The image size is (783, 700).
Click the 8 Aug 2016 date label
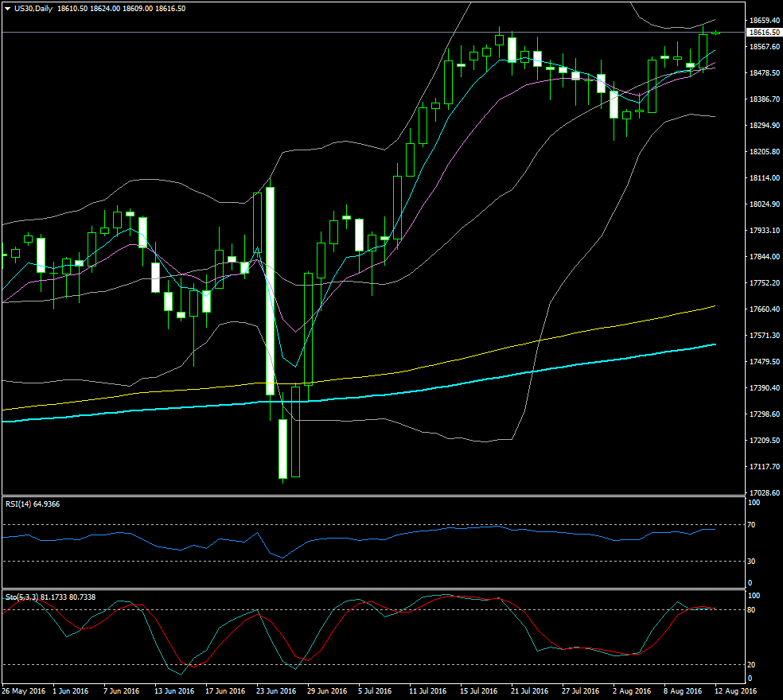683,691
